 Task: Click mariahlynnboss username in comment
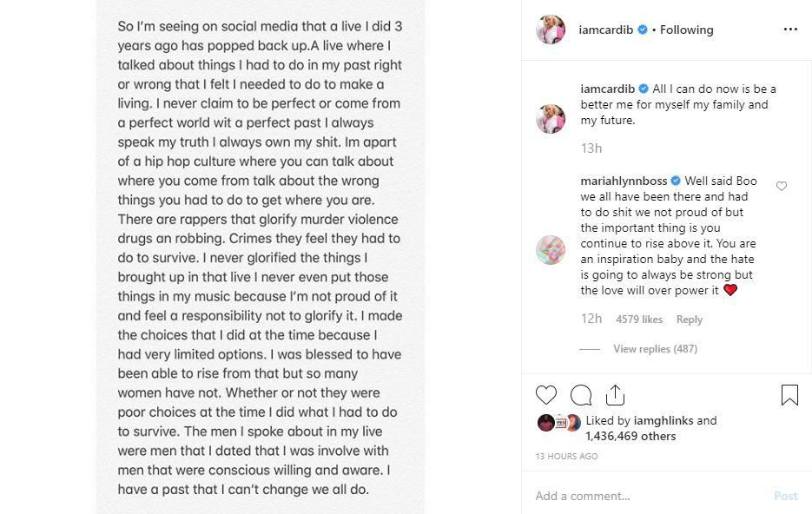coord(624,181)
